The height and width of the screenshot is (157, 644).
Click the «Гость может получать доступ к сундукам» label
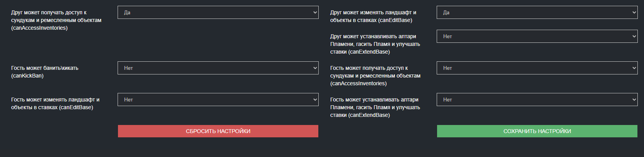375,76
